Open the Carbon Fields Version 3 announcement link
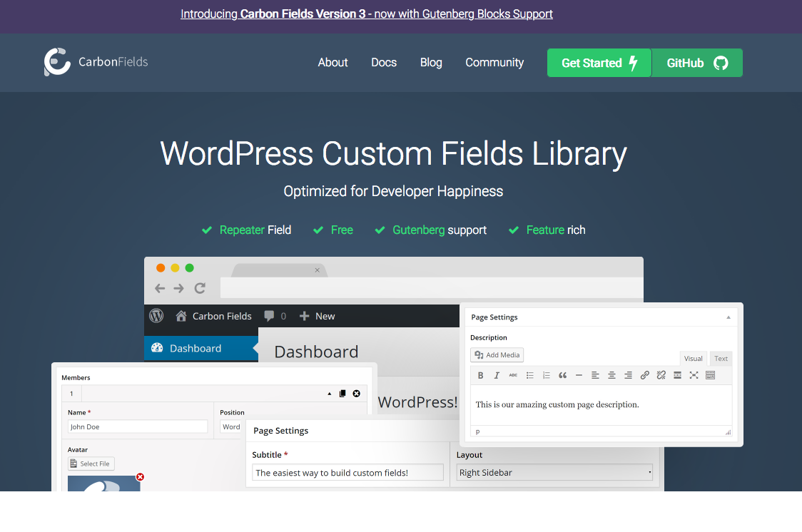Viewport: 802px width, 532px height. 366,14
